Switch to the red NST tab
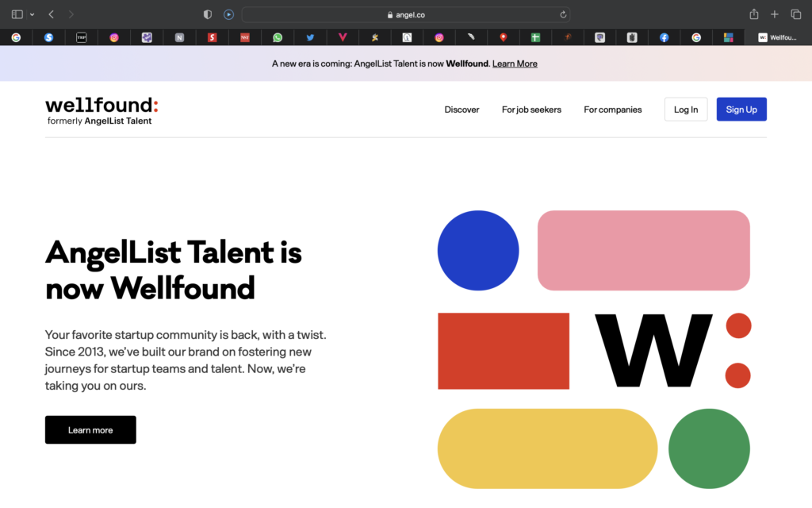 (x=245, y=37)
